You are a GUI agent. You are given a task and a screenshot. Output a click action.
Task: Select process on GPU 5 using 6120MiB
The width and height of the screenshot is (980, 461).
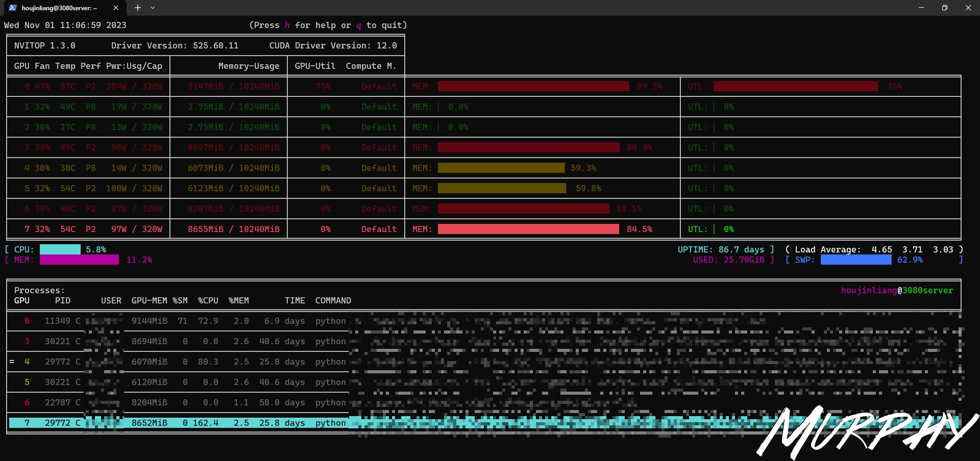tap(484, 382)
